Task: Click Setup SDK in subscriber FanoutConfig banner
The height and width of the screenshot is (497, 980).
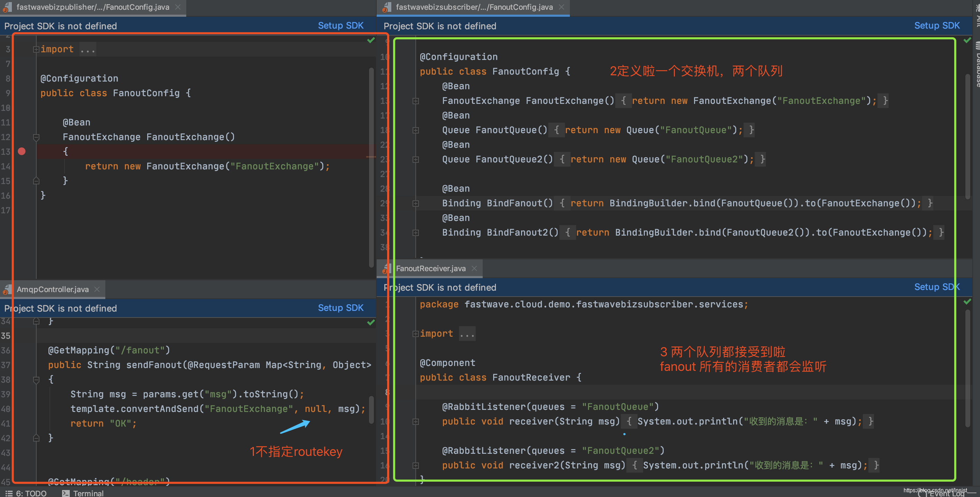Action: (x=937, y=25)
